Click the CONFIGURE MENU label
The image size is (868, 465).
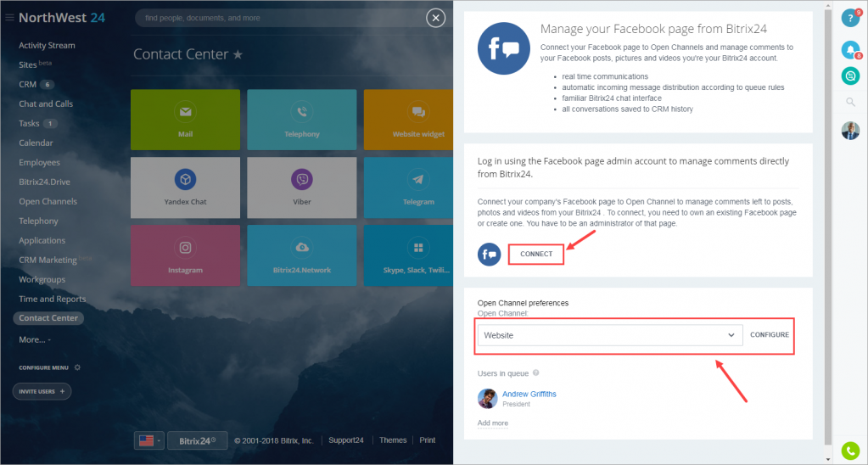tap(44, 367)
